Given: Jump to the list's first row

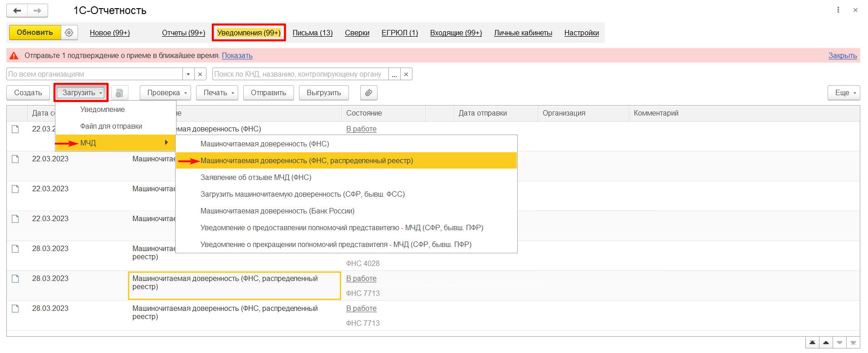Looking at the screenshot, I should (812, 343).
